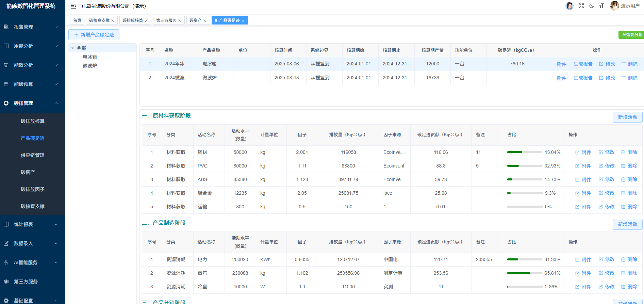Collapse the 全部 tree node arrow
Image resolution: width=644 pixels, height=304 pixels.
point(72,48)
